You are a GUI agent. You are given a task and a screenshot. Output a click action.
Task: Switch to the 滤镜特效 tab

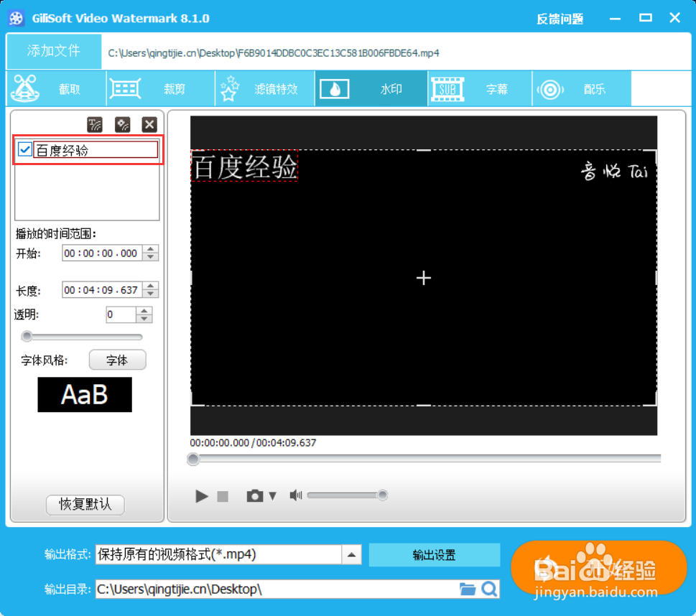(x=265, y=89)
